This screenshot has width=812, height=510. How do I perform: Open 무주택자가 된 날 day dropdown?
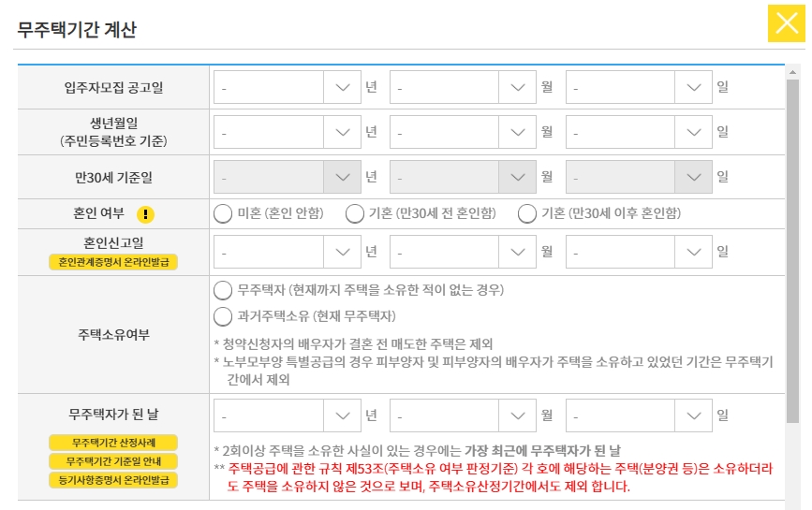[639, 415]
